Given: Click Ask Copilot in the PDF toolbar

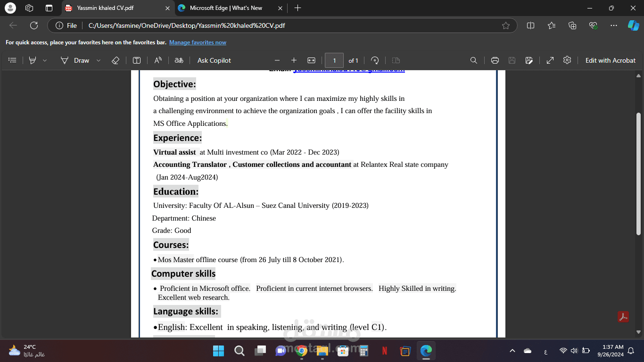Looking at the screenshot, I should coord(214,60).
